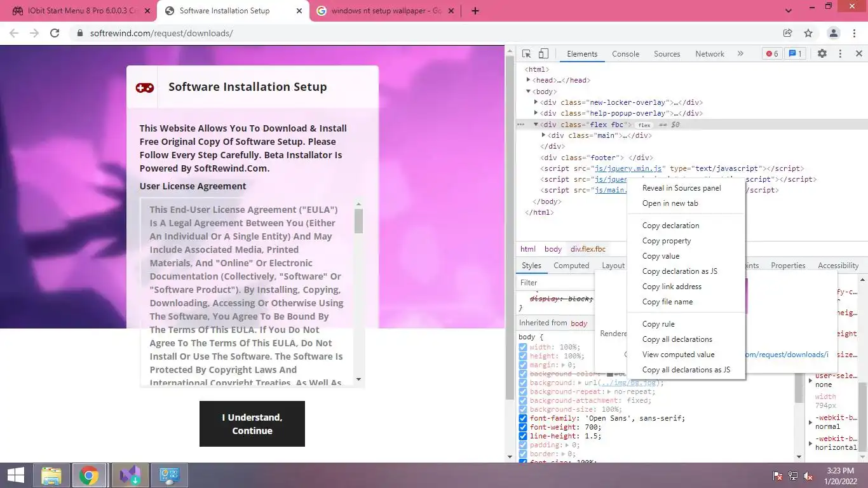Open the Computed styles tab
868x488 pixels.
(571, 266)
